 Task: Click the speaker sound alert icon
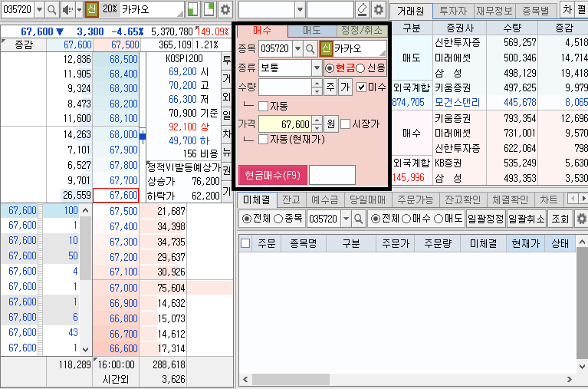[x=67, y=10]
